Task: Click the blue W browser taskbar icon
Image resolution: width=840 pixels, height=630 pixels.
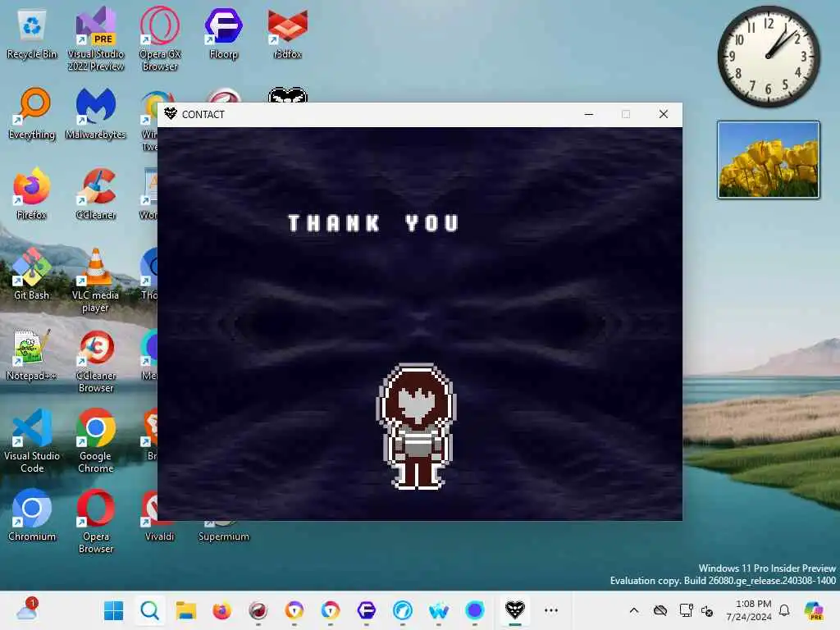Action: [x=439, y=610]
